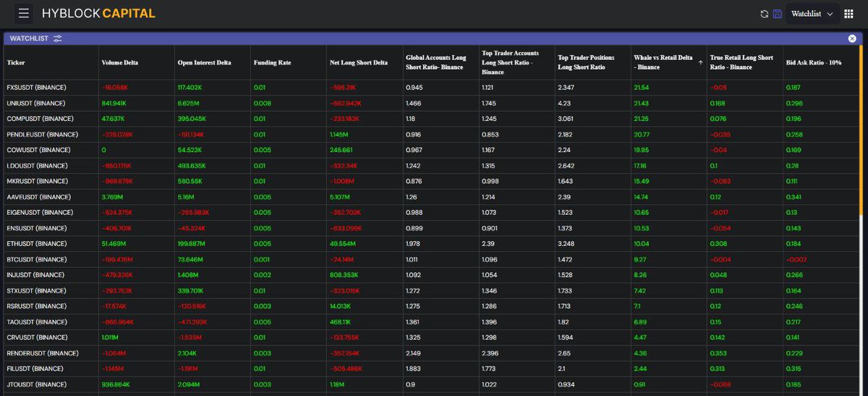Close the Watchlist panel

click(x=852, y=38)
